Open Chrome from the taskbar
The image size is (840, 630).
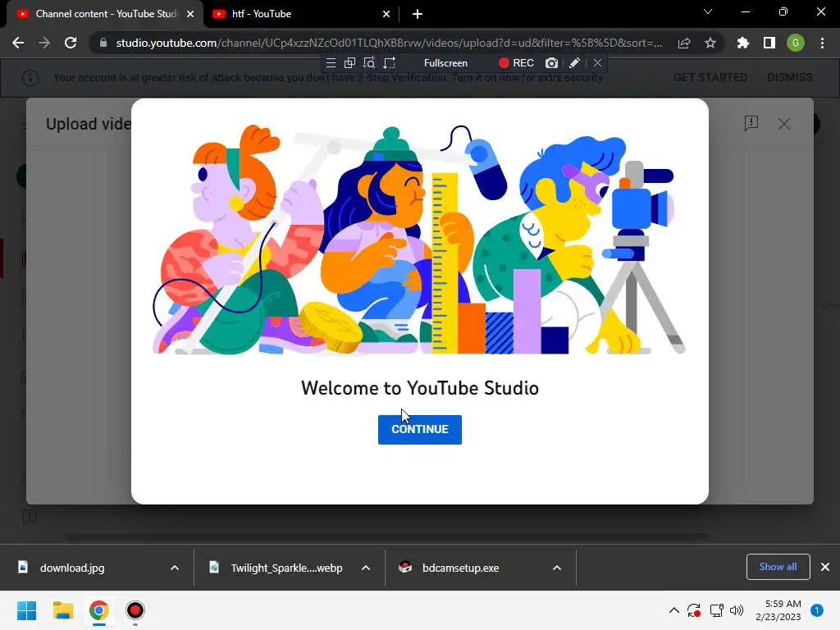tap(99, 610)
